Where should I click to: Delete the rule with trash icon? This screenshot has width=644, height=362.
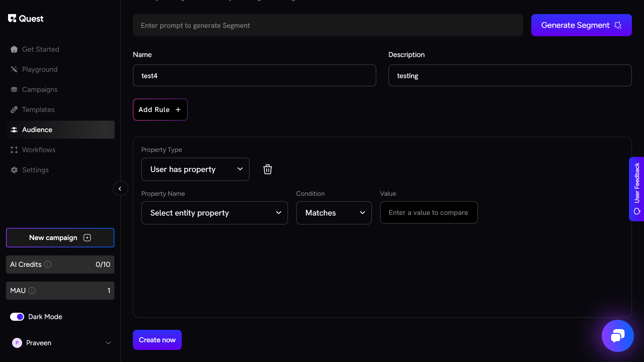(x=267, y=169)
